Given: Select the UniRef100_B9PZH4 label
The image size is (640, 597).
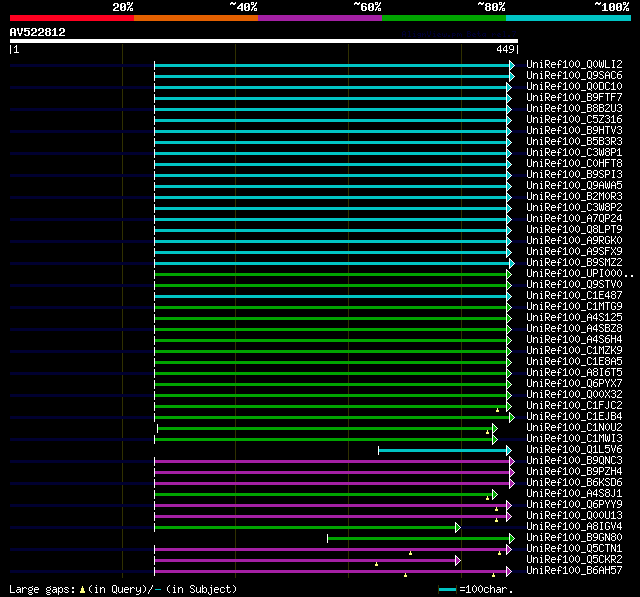Looking at the screenshot, I should tap(574, 472).
